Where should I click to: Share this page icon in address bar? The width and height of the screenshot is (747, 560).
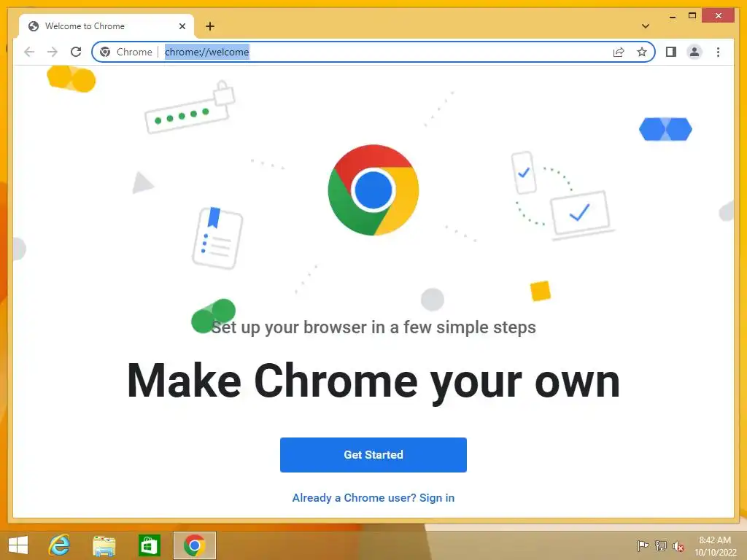point(619,52)
